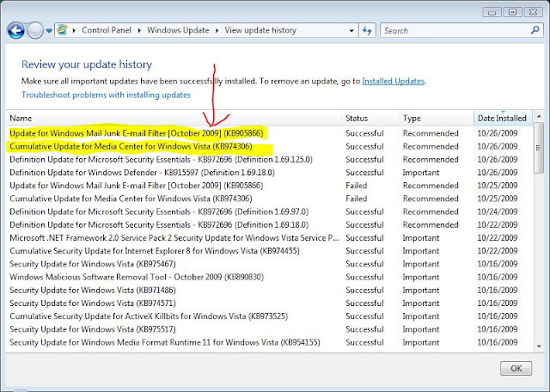Select Security Update for Windows Vista KB975517
The height and width of the screenshot is (392, 550).
pyautogui.click(x=269, y=329)
